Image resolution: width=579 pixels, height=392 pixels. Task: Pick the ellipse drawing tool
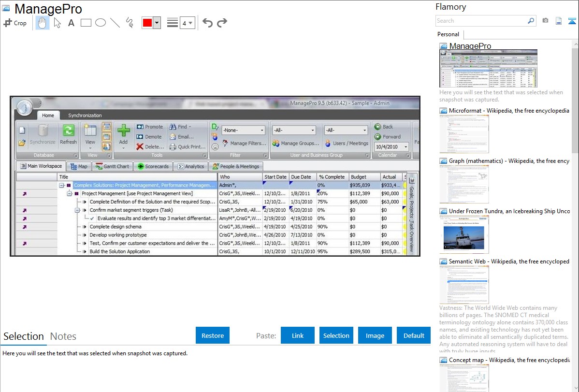click(100, 23)
